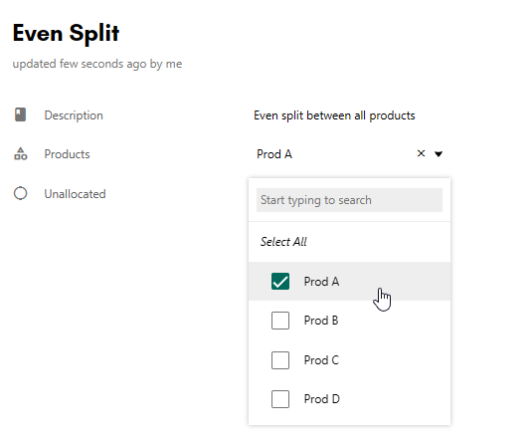Select the Prod B list label
The image size is (532, 438).
(x=321, y=320)
